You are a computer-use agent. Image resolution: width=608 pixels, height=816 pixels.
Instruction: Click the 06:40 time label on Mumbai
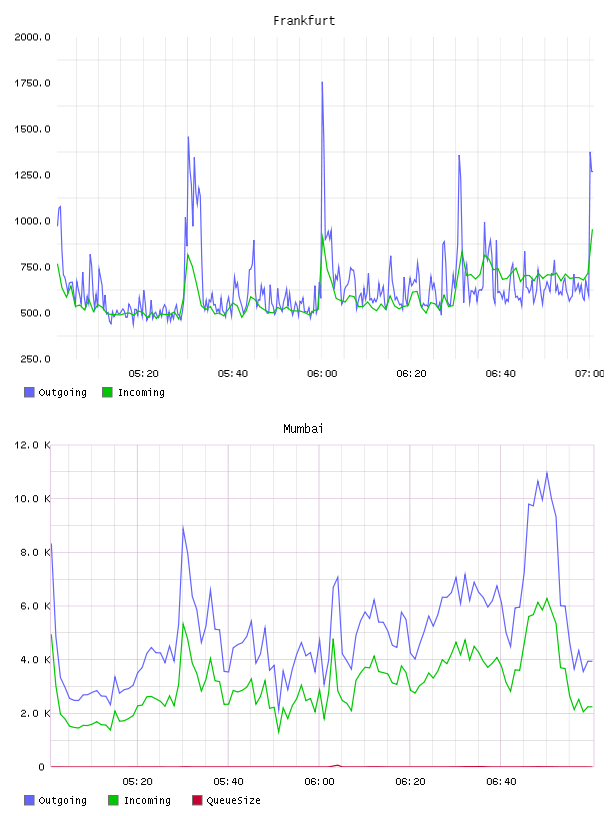501,782
